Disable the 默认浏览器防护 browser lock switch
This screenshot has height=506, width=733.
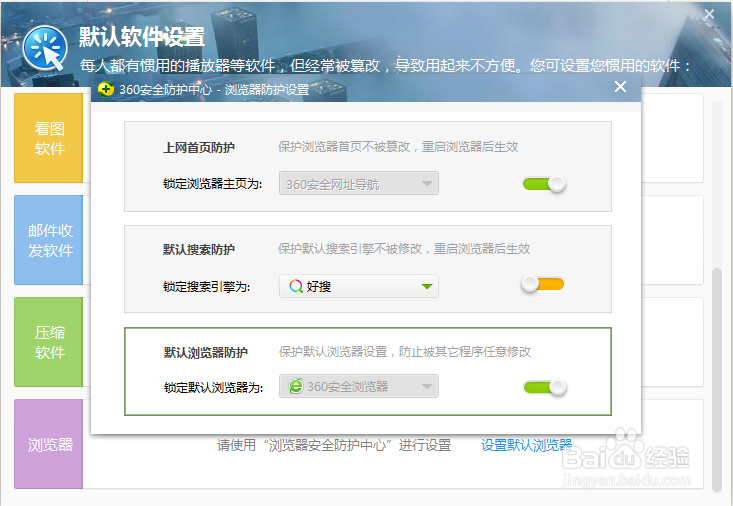[545, 387]
